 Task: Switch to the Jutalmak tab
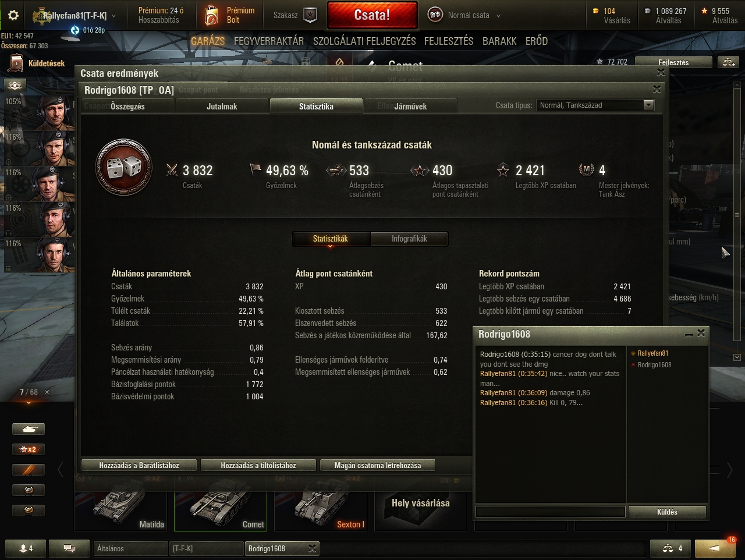(x=222, y=106)
